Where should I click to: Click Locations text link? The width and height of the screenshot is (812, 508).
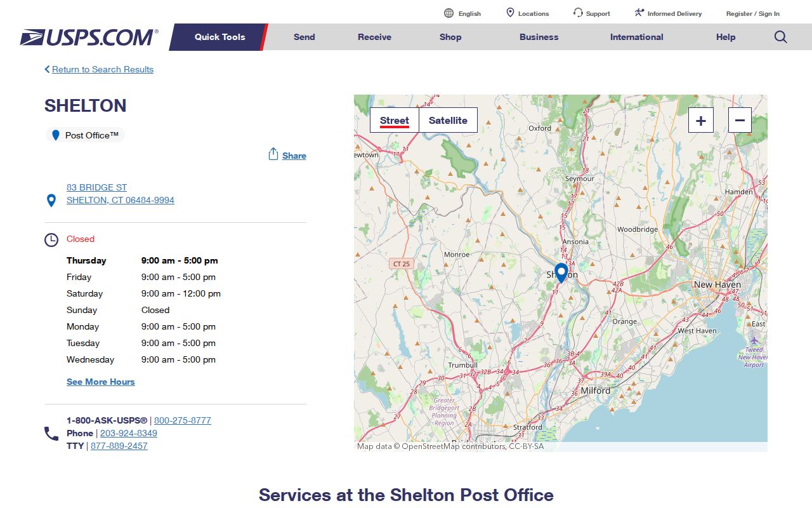tap(534, 13)
